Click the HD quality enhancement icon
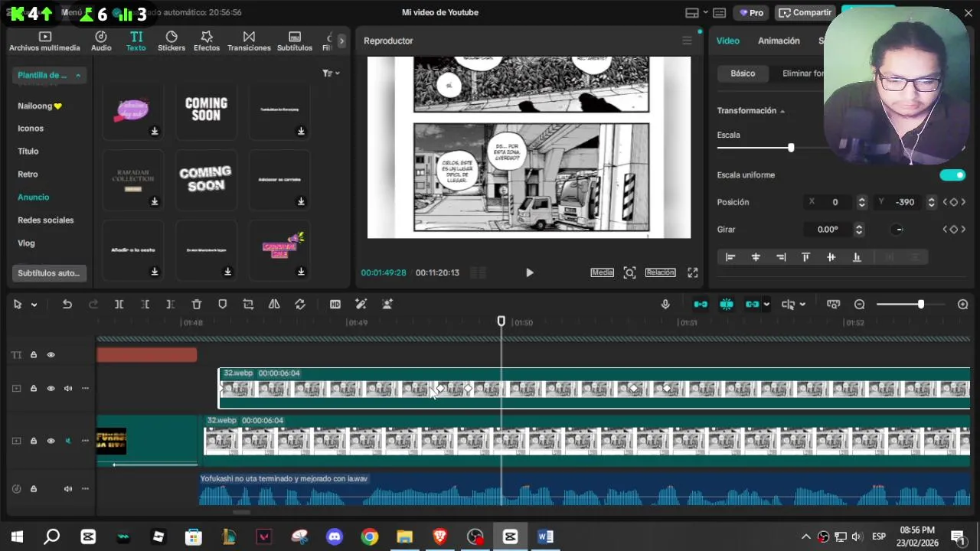Screen dimensions: 980x551 [335, 305]
